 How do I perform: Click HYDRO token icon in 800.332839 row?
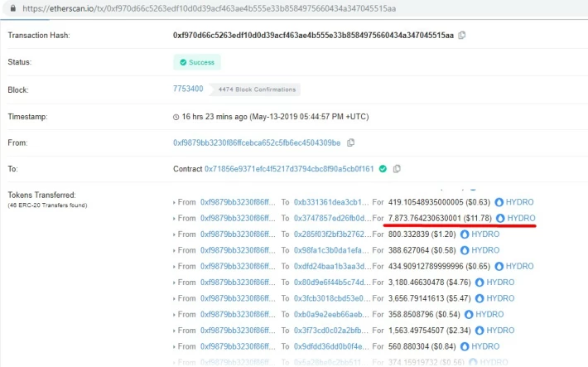click(x=465, y=234)
